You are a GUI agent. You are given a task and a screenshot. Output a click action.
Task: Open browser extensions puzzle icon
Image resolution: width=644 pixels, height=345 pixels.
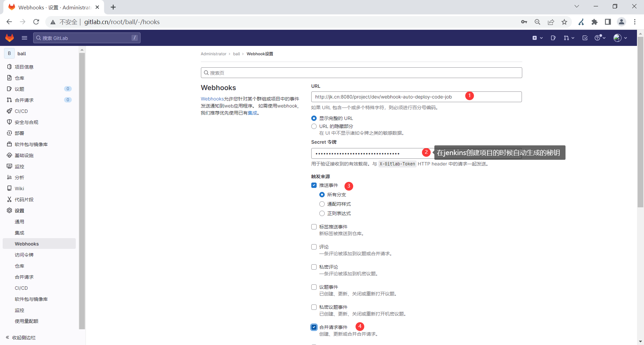pos(595,22)
